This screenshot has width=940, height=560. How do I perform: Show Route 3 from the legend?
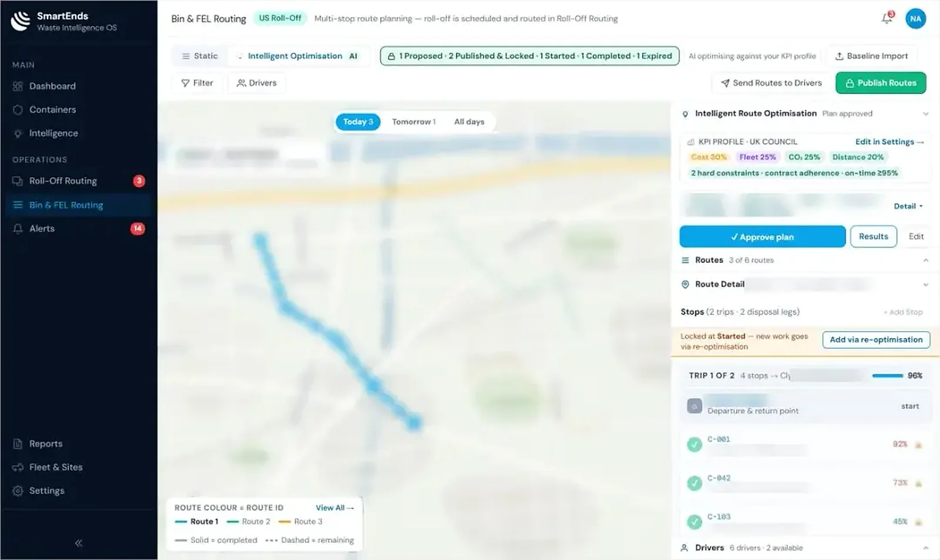point(301,521)
